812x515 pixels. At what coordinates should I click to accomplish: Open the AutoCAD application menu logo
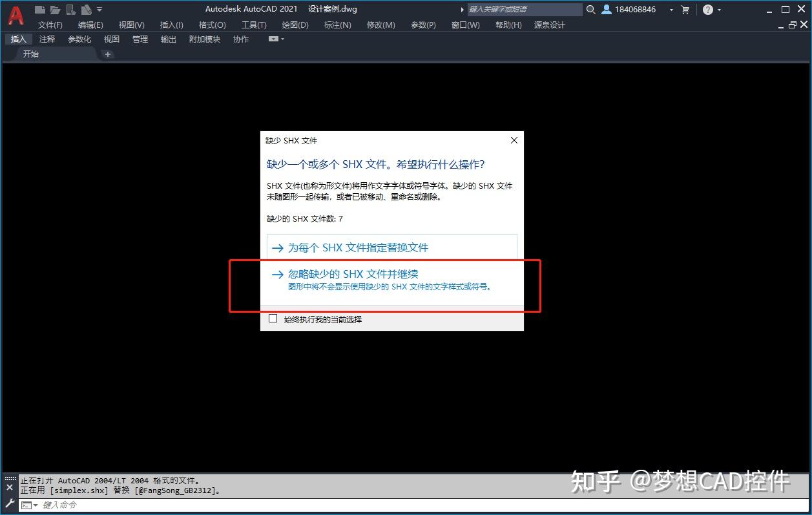(x=16, y=14)
